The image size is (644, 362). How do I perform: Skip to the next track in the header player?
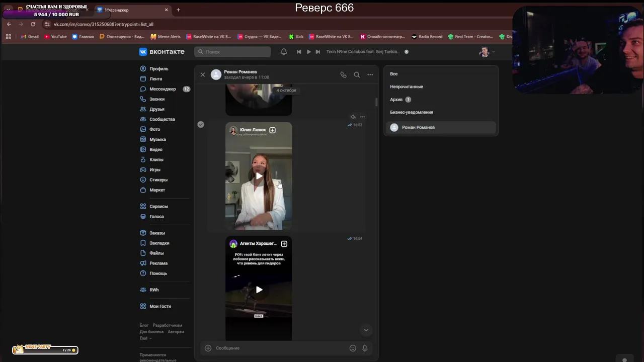point(318,52)
